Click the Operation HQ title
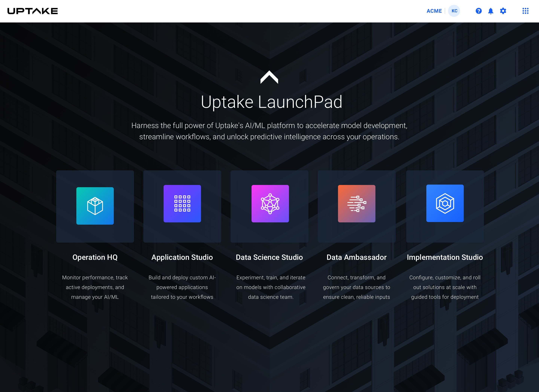 (x=95, y=257)
